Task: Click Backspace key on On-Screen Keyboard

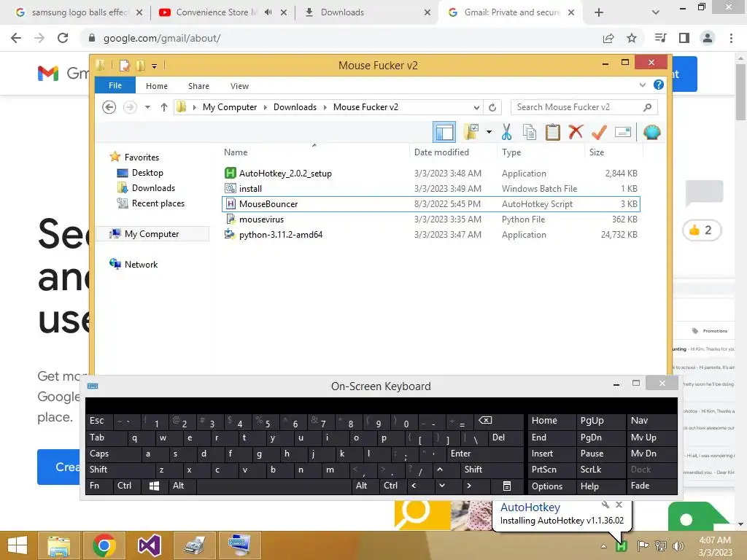Action: 498,421
